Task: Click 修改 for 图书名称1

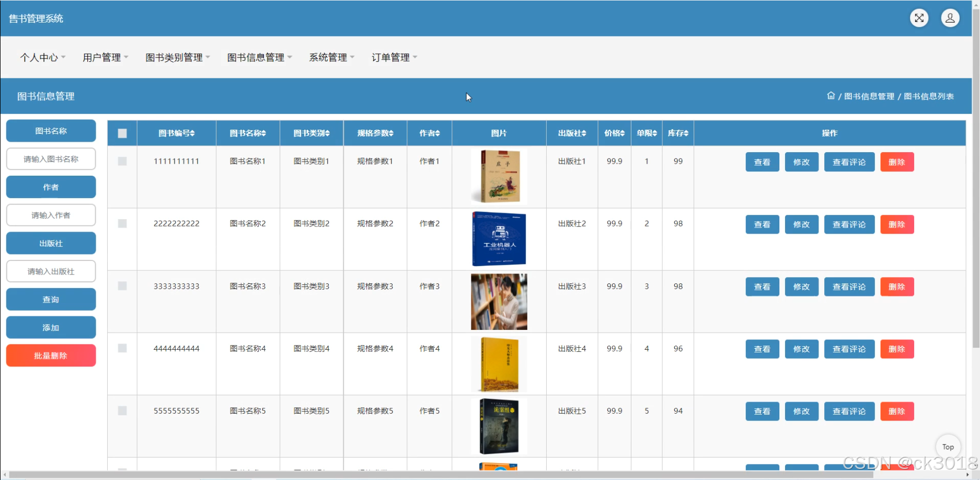Action: tap(801, 162)
